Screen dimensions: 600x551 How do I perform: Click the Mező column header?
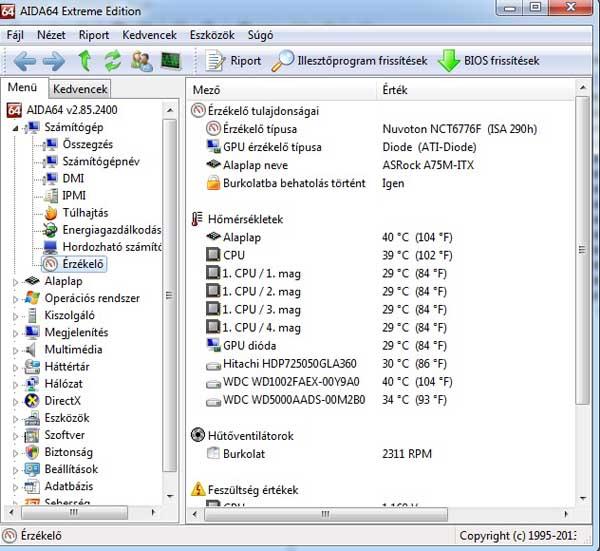pyautogui.click(x=282, y=90)
